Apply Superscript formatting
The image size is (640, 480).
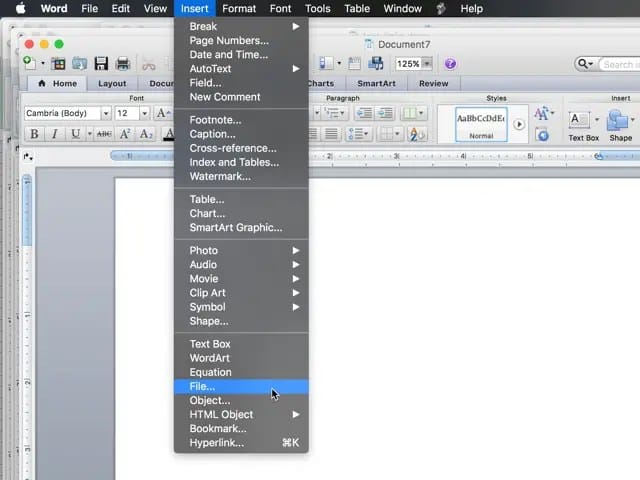click(125, 133)
